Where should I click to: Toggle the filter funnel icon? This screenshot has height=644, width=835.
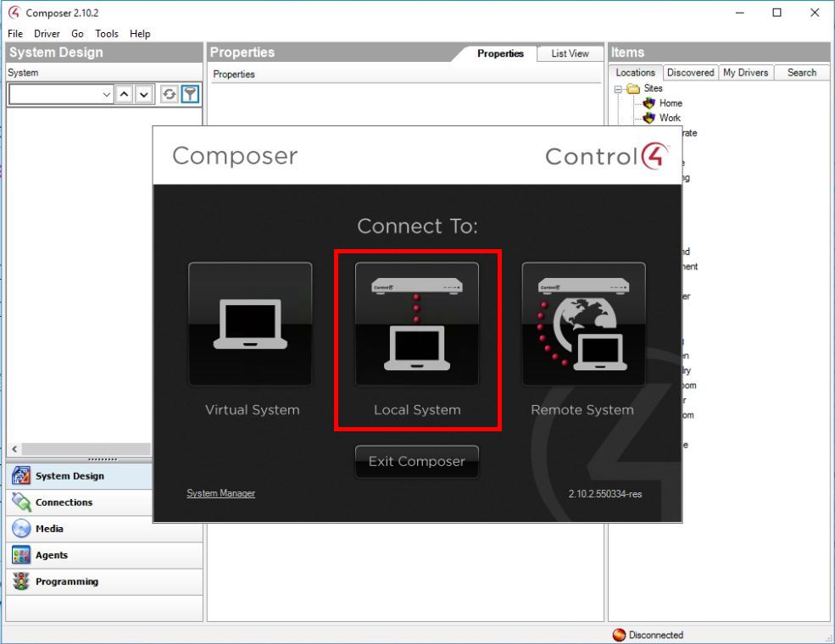[x=190, y=94]
